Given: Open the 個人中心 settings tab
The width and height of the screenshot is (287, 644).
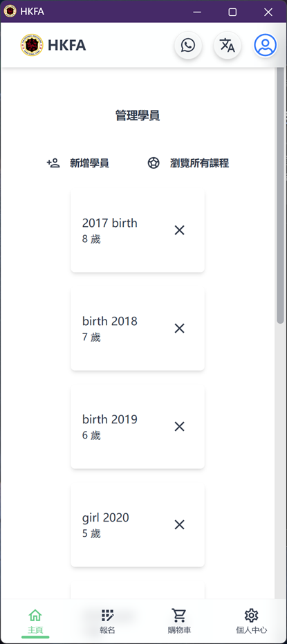Looking at the screenshot, I should (251, 621).
